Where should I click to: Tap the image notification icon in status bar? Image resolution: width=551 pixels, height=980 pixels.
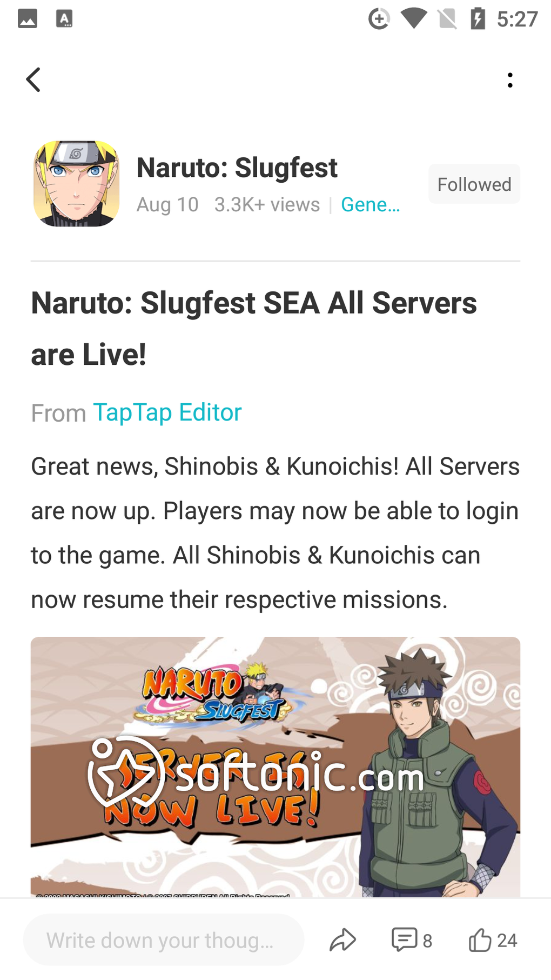pyautogui.click(x=28, y=19)
